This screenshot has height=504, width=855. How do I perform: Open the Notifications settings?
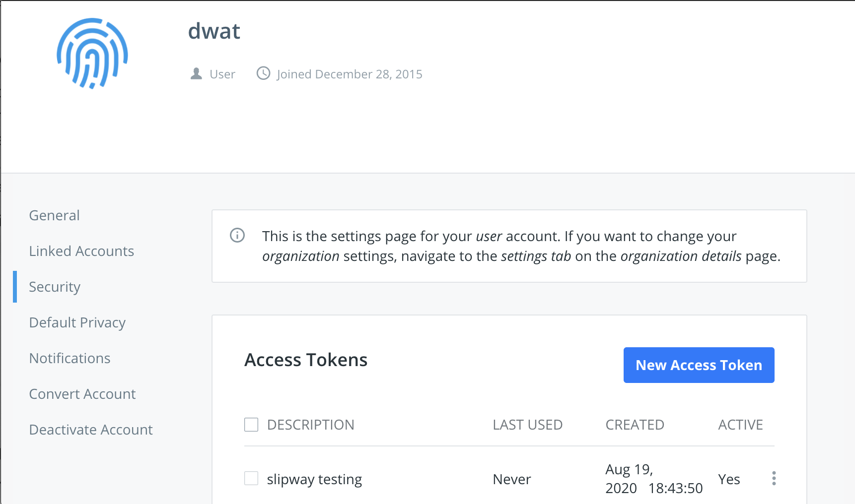(70, 358)
